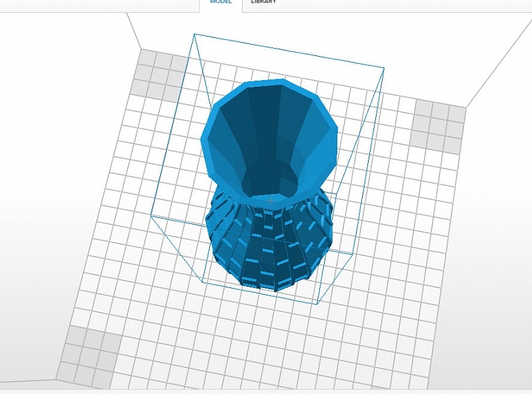Screen dimensions: 532x394
Task: Click the blank bar left of MODEL tab
Action: point(99,5)
